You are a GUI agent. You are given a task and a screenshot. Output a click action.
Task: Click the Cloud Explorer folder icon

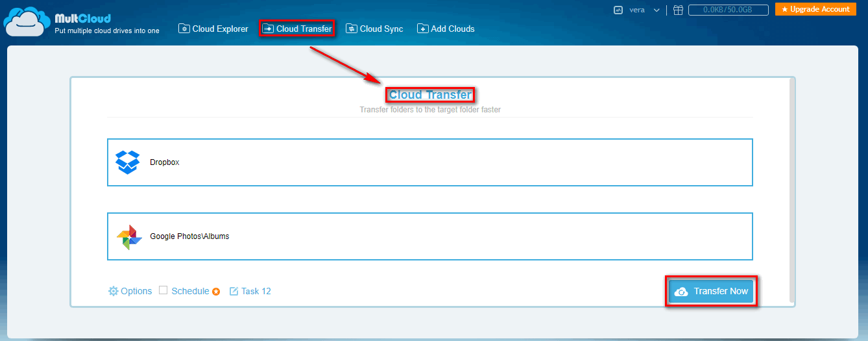pos(184,29)
